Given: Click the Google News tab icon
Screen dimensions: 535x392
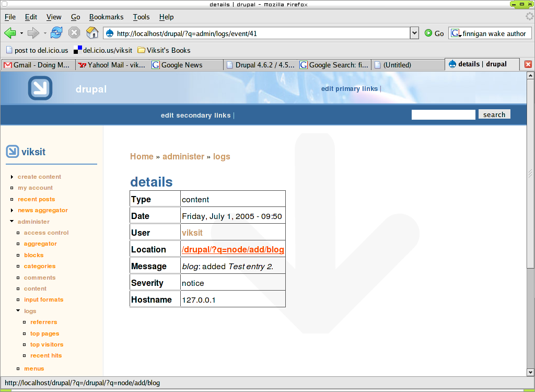Looking at the screenshot, I should click(x=155, y=65).
